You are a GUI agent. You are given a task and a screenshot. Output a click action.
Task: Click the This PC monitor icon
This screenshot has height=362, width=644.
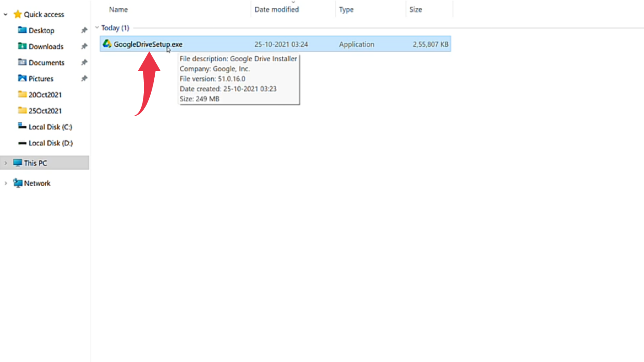(x=18, y=163)
